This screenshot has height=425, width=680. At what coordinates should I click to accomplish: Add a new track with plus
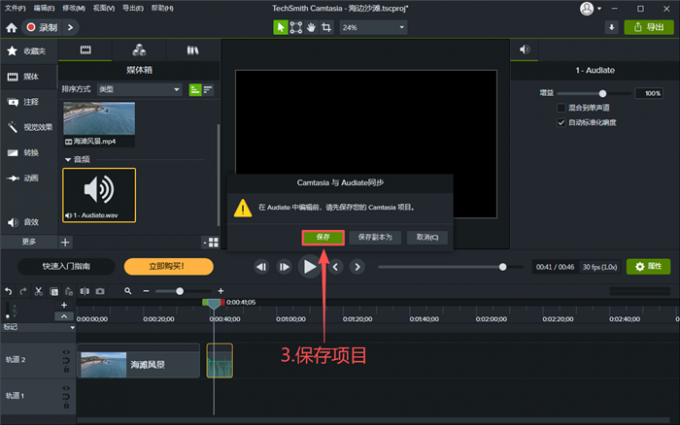64,305
